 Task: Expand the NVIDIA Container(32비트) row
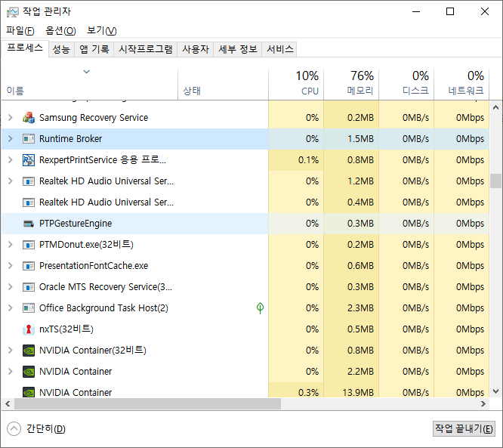(11, 351)
